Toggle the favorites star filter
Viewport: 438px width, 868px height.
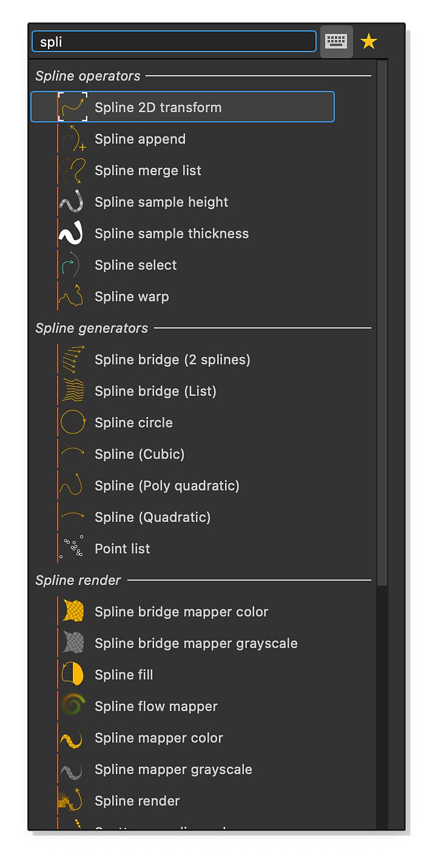point(369,41)
